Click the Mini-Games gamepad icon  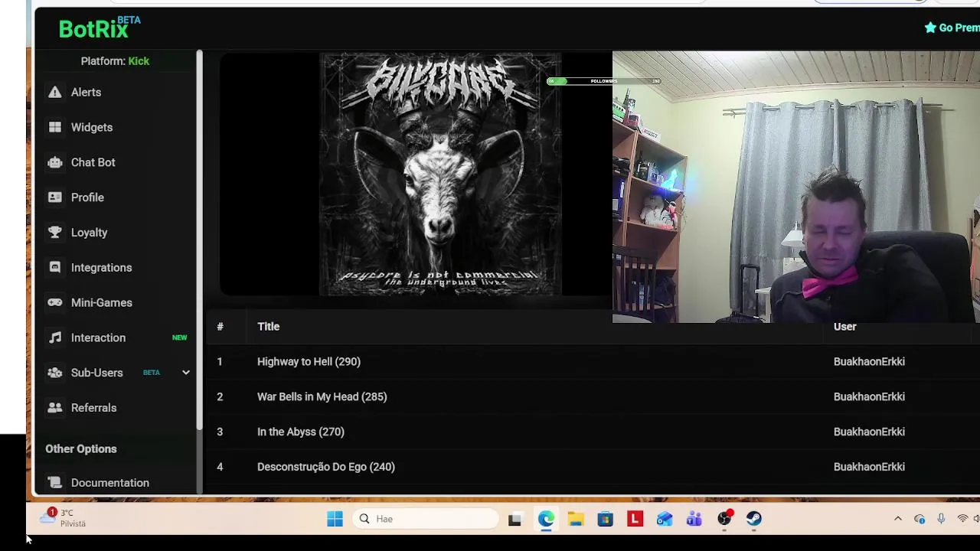[x=54, y=302]
